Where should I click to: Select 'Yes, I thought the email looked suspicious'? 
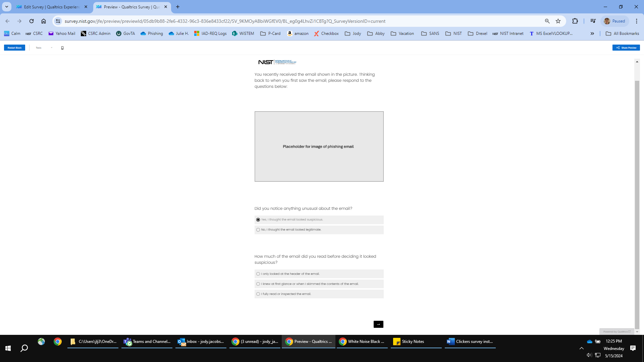[x=258, y=220]
